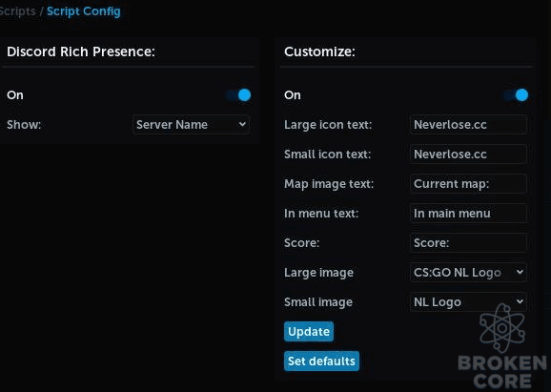This screenshot has height=392, width=551.
Task: Click the Customize heading
Action: click(x=319, y=52)
